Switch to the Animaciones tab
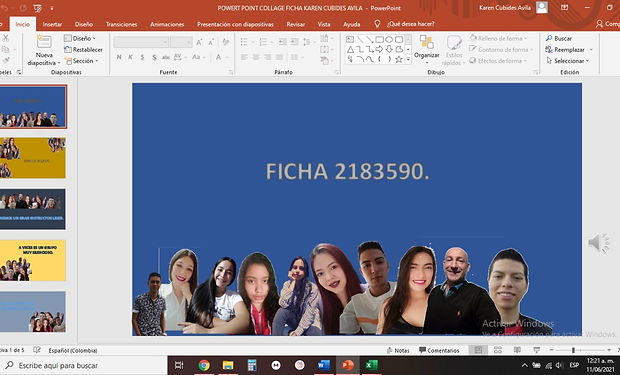620x375 pixels. coord(167,24)
